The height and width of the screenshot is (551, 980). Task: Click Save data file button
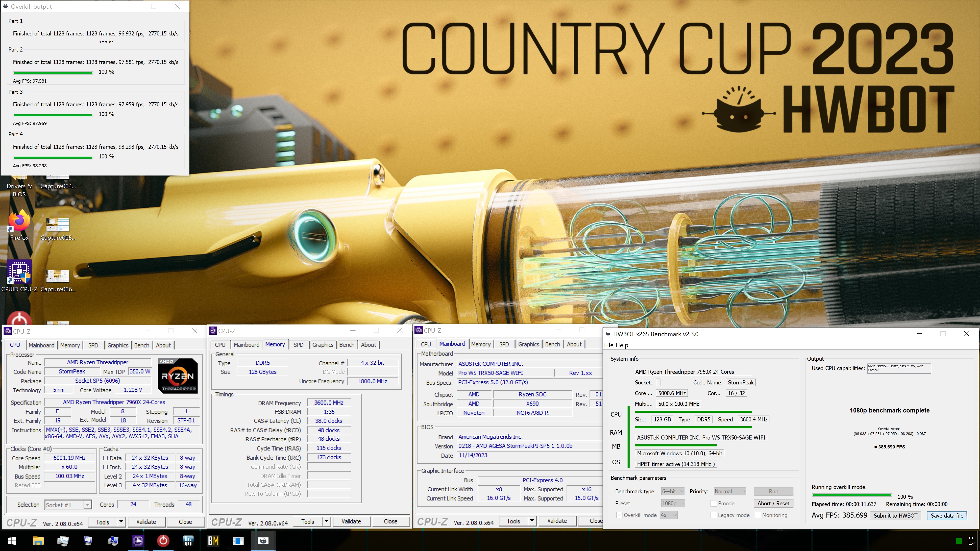click(x=947, y=516)
